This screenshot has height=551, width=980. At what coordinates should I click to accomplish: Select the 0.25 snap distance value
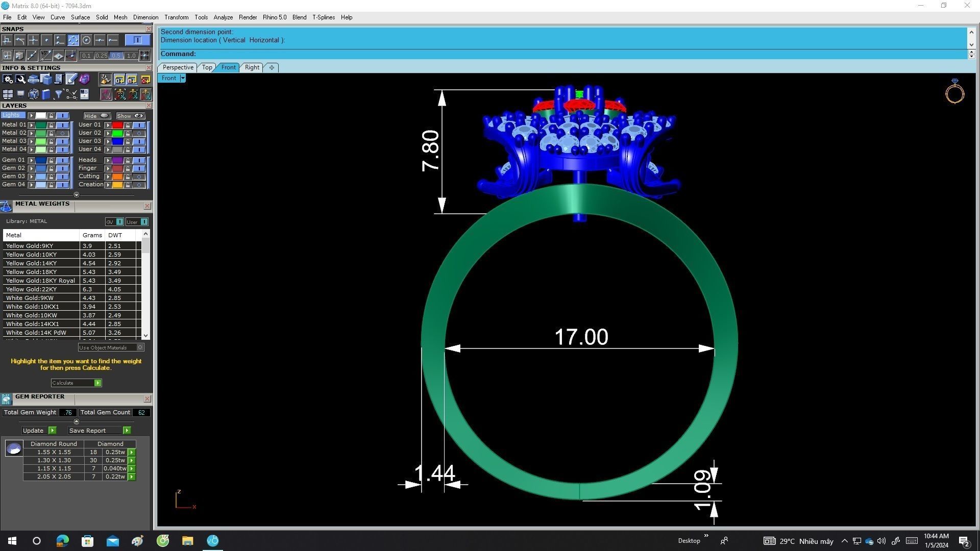point(101,56)
